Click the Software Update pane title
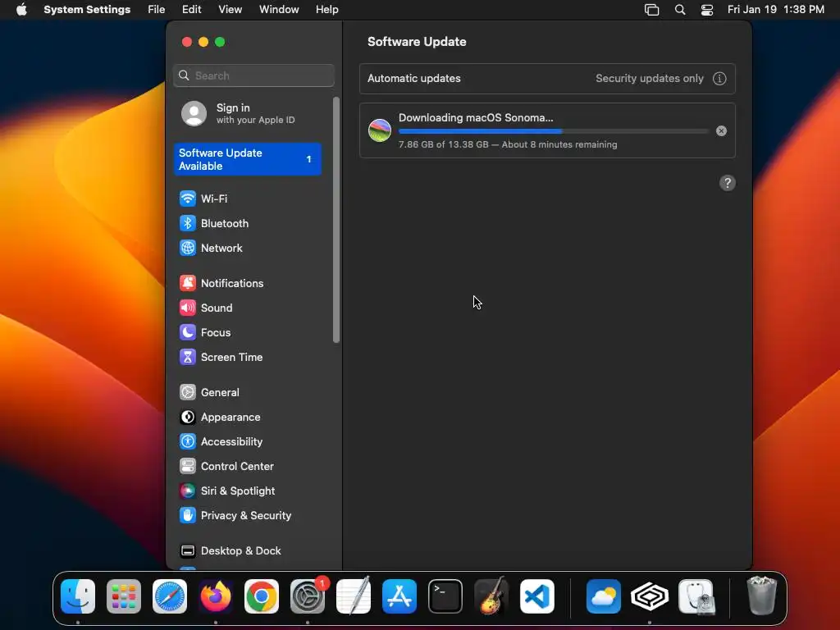Image resolution: width=840 pixels, height=630 pixels. tap(417, 42)
